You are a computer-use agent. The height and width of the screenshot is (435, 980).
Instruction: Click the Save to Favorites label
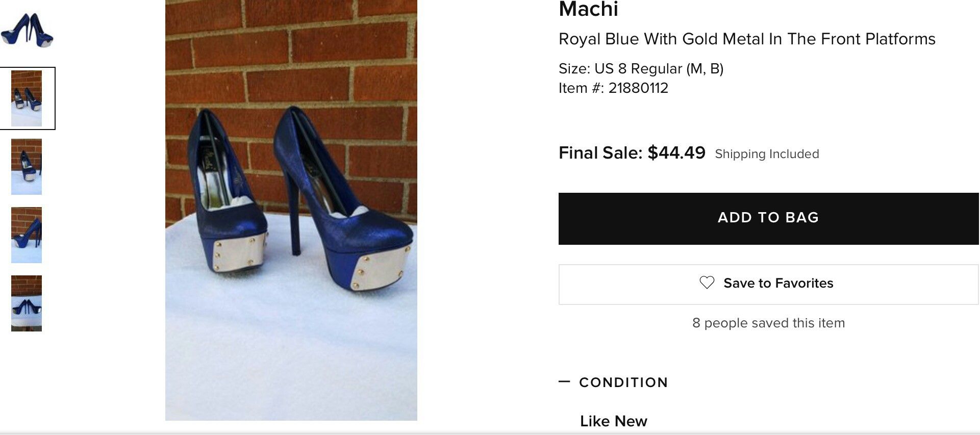pyautogui.click(x=778, y=283)
